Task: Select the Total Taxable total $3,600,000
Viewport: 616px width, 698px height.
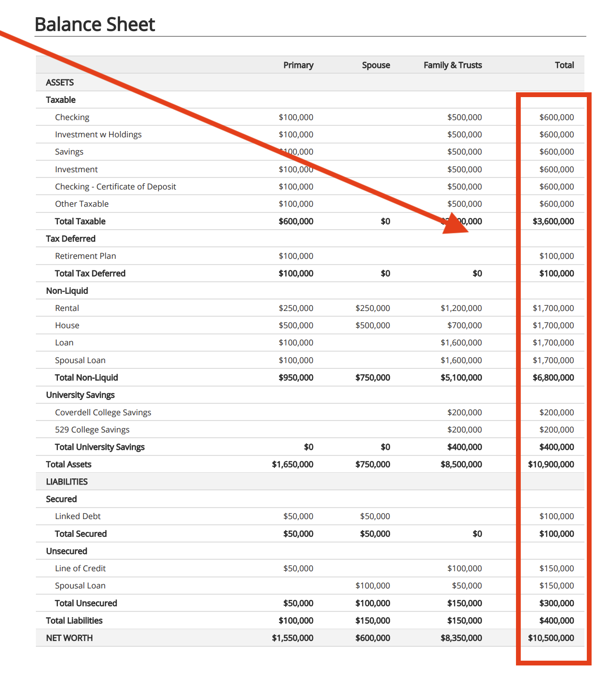Action: click(x=553, y=221)
